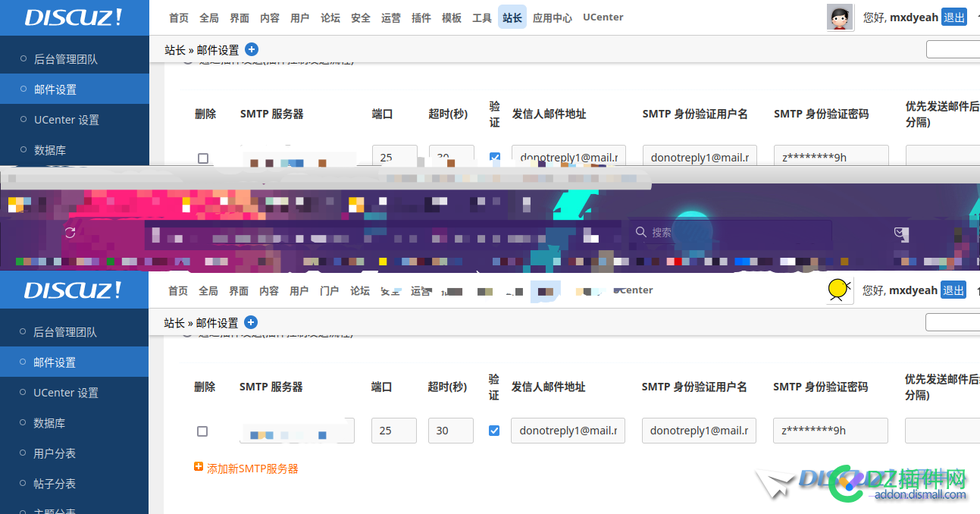Click the 退出 logout button
This screenshot has height=514, width=980.
pyautogui.click(x=953, y=17)
